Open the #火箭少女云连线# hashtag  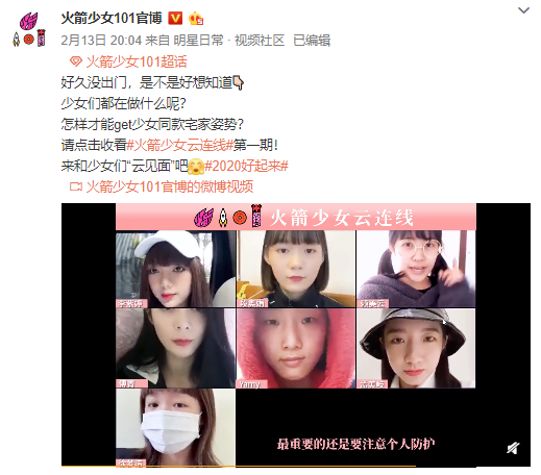coord(180,145)
